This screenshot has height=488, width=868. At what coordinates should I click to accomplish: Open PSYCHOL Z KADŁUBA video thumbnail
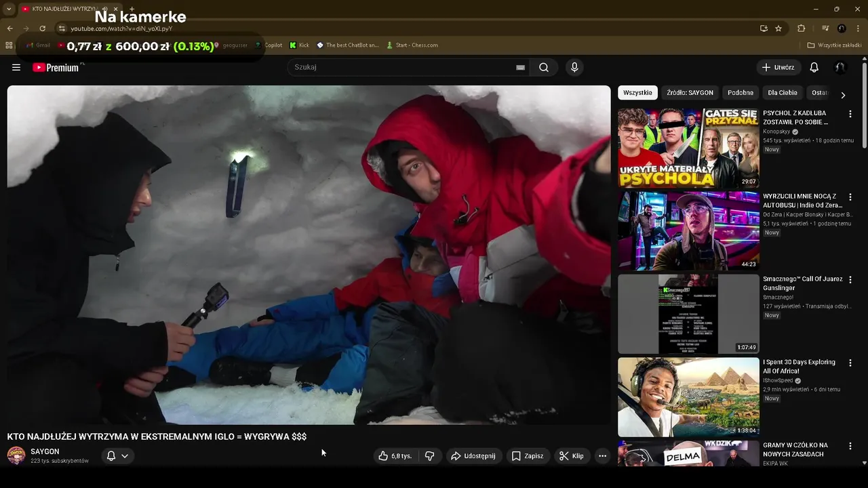click(x=688, y=148)
